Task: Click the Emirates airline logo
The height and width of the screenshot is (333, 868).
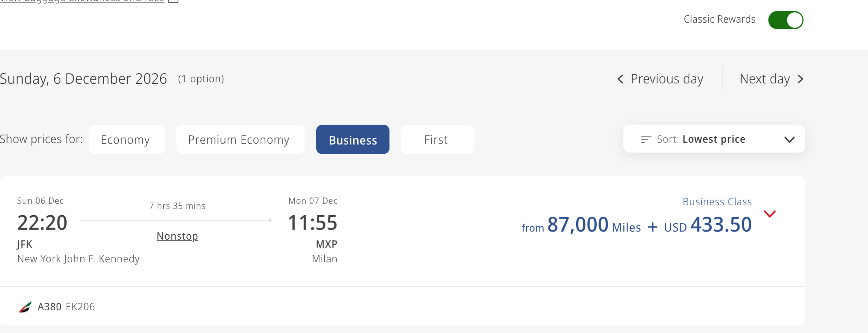Action: click(25, 307)
